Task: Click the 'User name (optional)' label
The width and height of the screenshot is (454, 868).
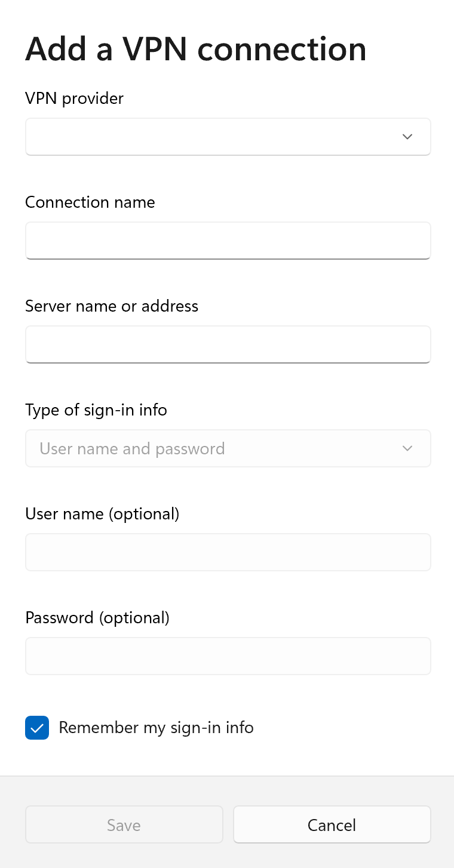Action: coord(102,513)
